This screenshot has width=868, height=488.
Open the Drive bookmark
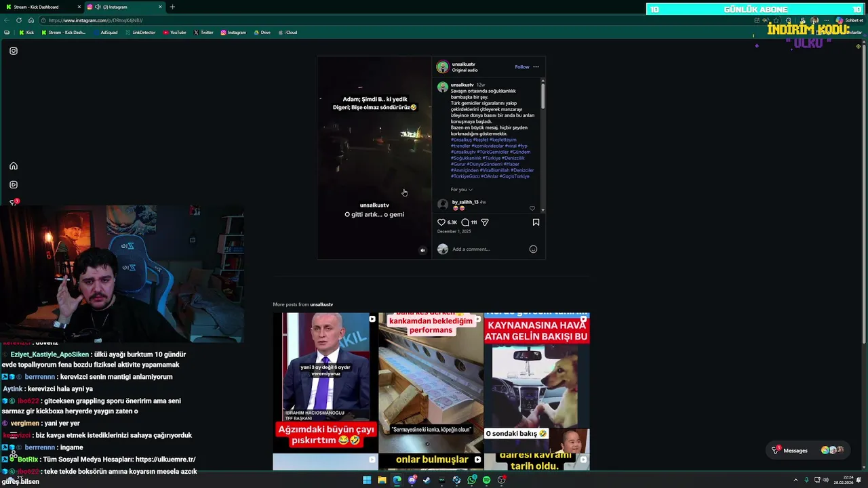262,33
